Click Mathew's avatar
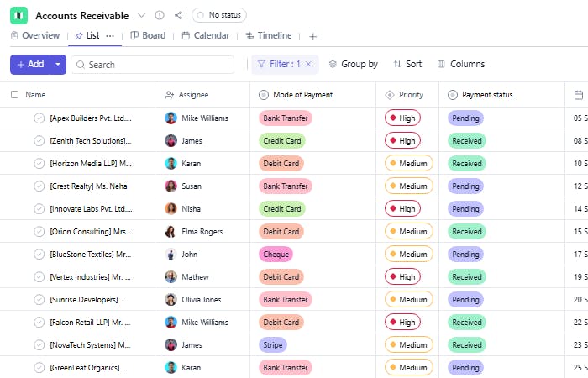Image resolution: width=588 pixels, height=378 pixels. pyautogui.click(x=171, y=276)
